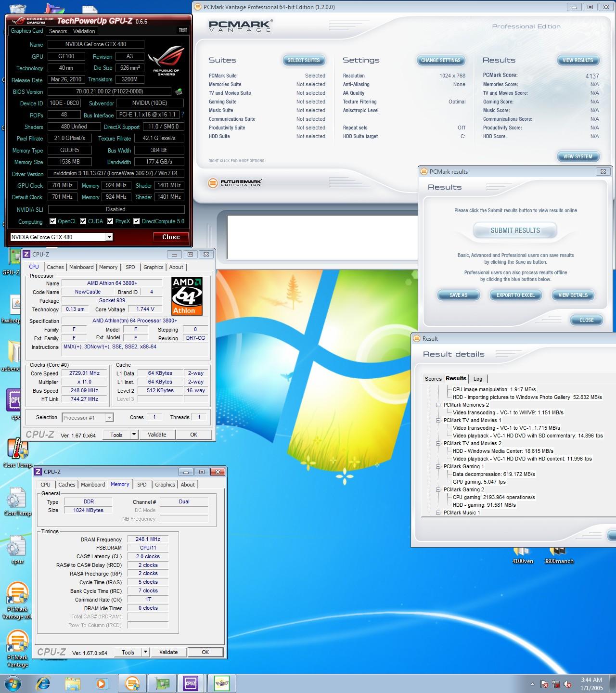
Task: Click the CHANGE SETTINGS button
Action: (x=441, y=60)
